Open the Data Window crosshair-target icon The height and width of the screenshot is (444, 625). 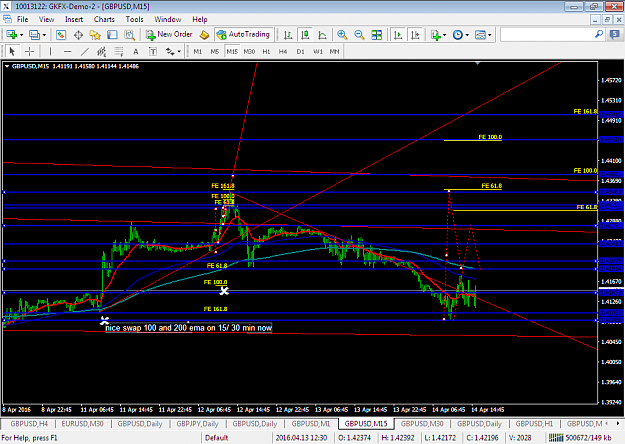78,35
